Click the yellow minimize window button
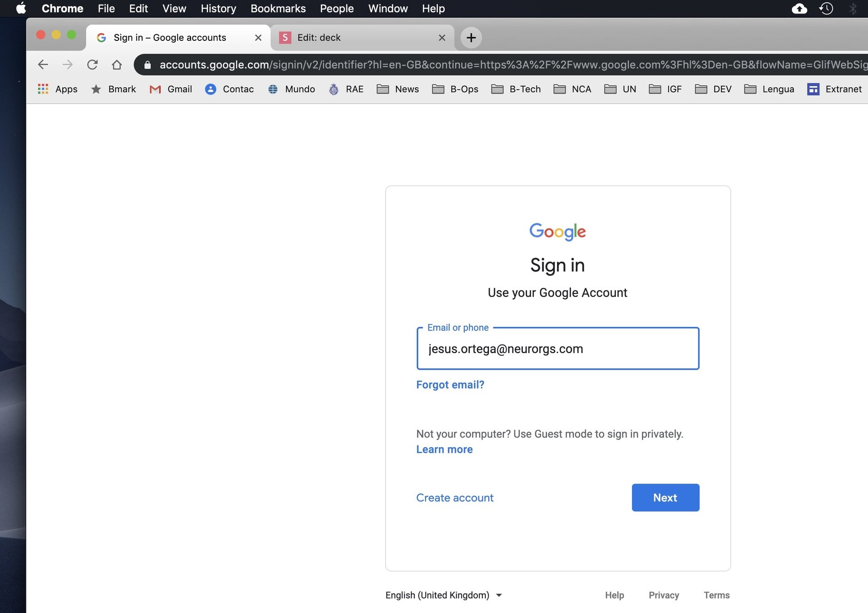 [56, 35]
